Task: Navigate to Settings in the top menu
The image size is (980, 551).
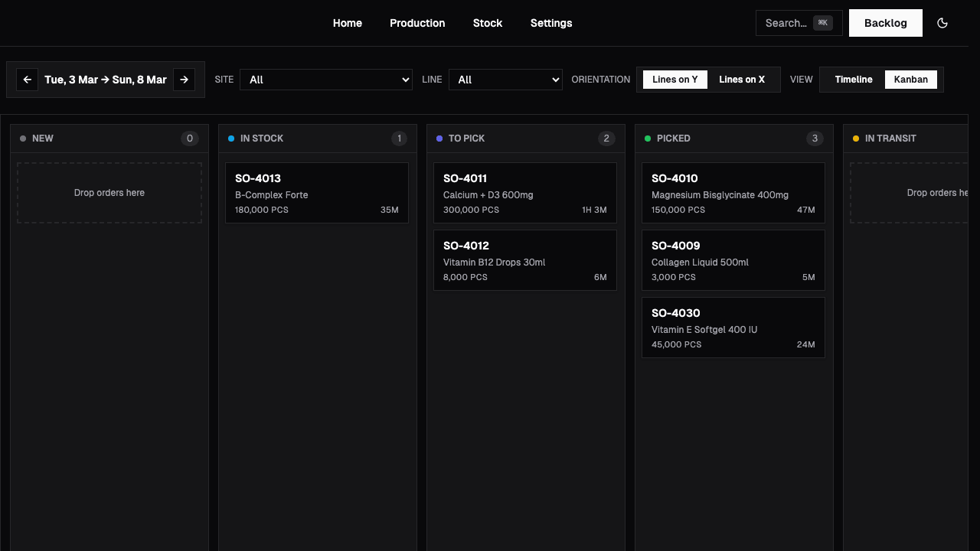Action: [551, 23]
